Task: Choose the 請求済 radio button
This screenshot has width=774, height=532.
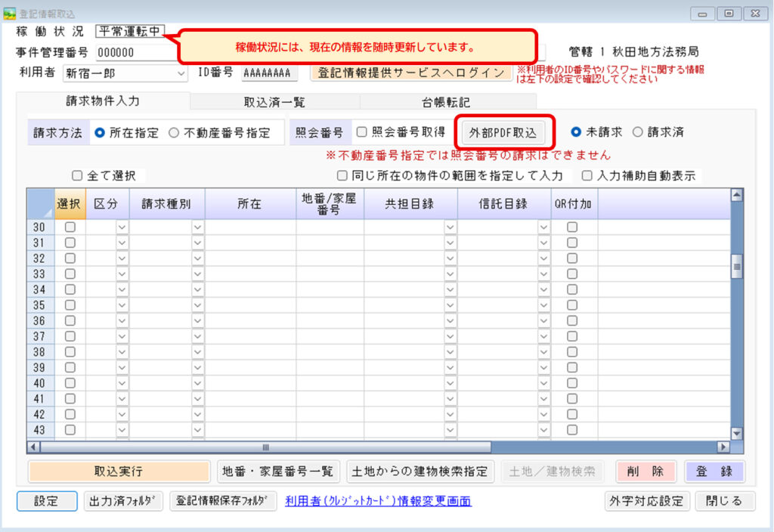Action: click(637, 131)
